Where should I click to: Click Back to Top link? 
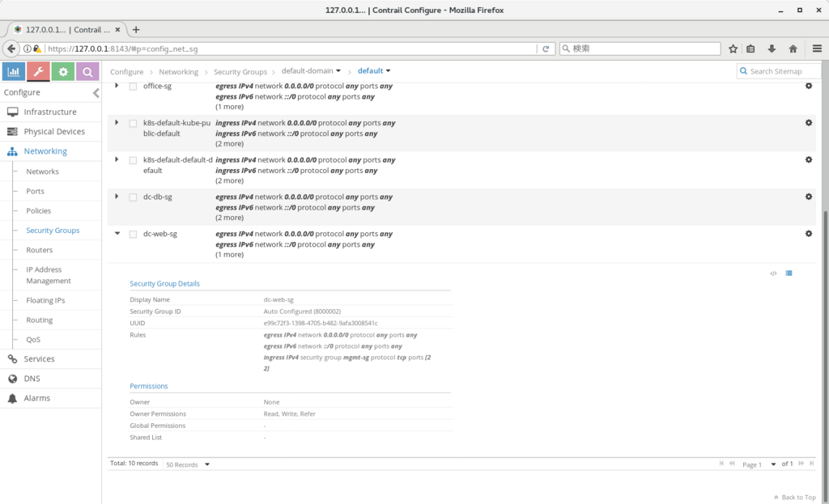click(x=795, y=498)
